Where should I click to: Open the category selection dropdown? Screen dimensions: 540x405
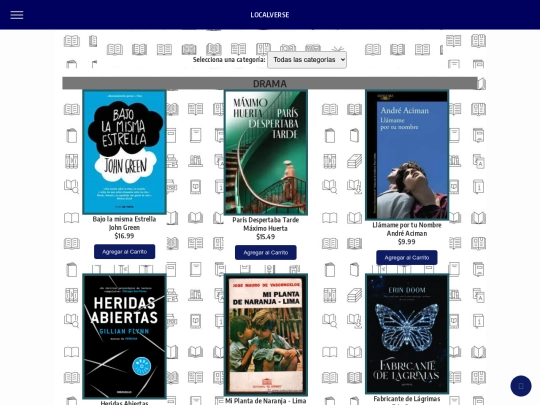tap(307, 60)
